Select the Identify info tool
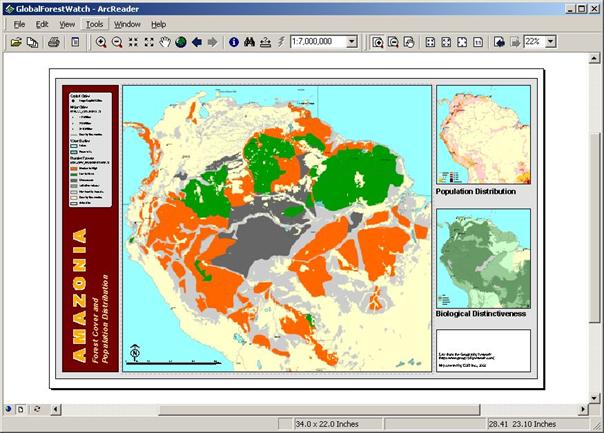 (x=234, y=42)
